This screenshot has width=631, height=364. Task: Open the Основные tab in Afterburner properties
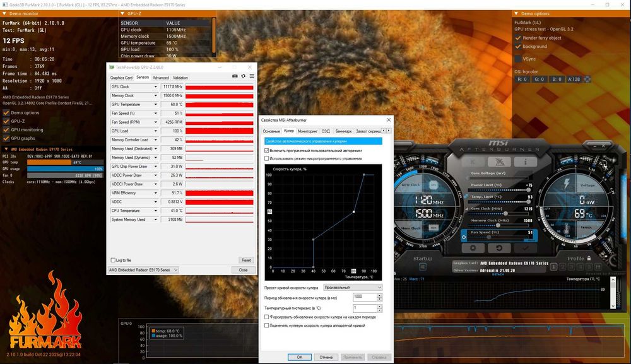(271, 131)
